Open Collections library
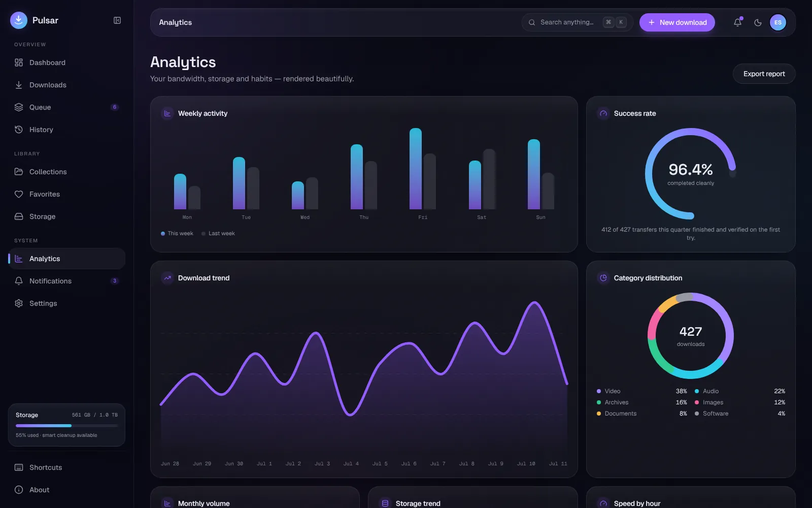Viewport: 812px width, 508px height. point(66,172)
